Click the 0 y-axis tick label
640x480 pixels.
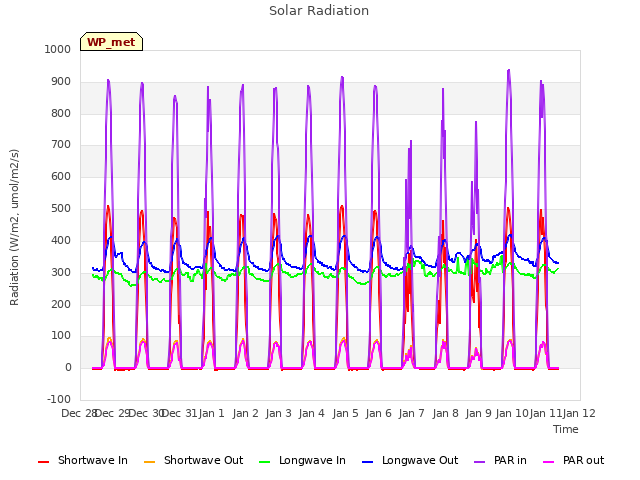(x=68, y=367)
